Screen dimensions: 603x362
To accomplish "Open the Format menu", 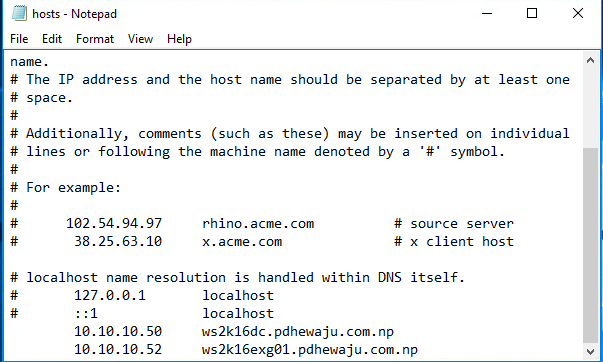I will click(x=95, y=39).
